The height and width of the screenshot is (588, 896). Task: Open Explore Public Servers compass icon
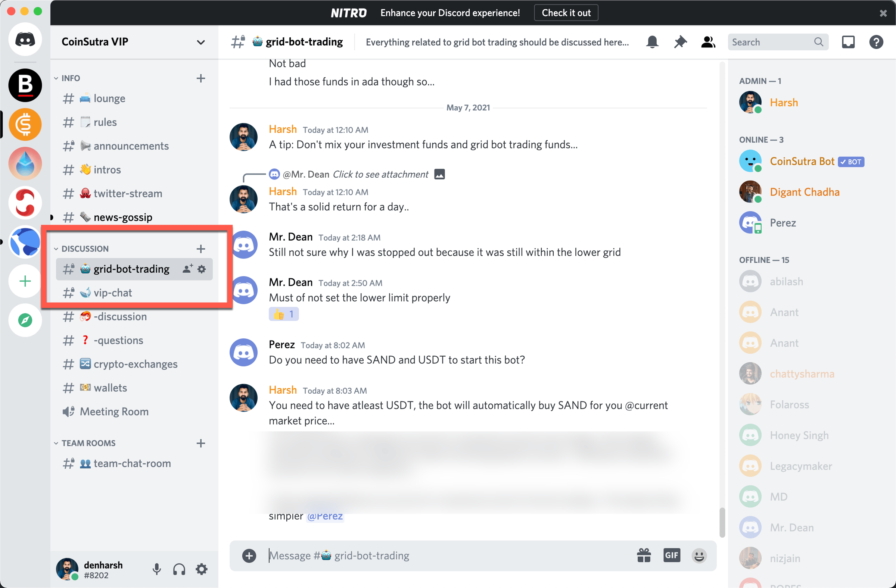click(25, 320)
